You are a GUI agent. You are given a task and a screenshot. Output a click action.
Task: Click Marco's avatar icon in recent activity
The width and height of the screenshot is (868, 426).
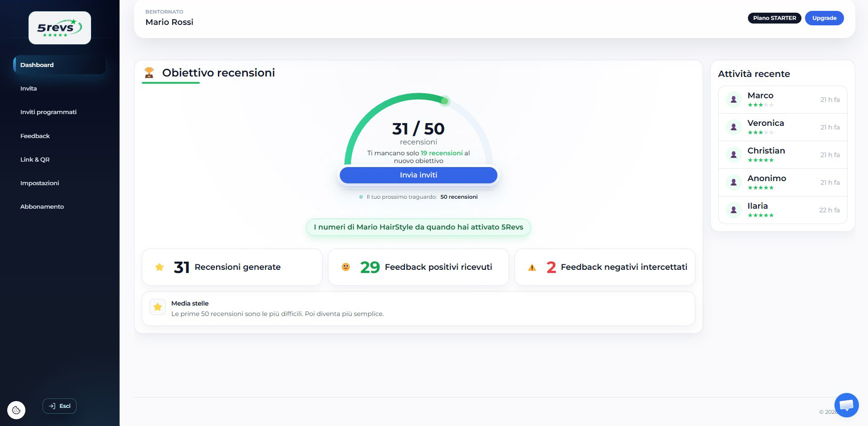(733, 100)
